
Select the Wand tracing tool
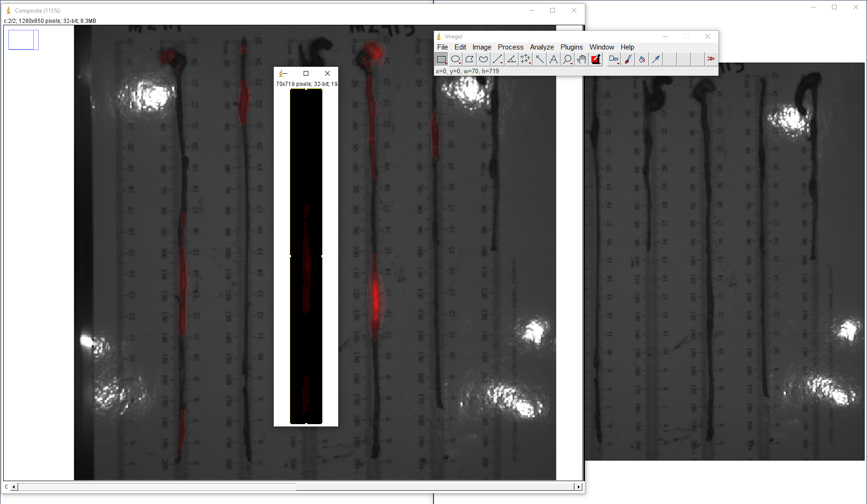540,59
